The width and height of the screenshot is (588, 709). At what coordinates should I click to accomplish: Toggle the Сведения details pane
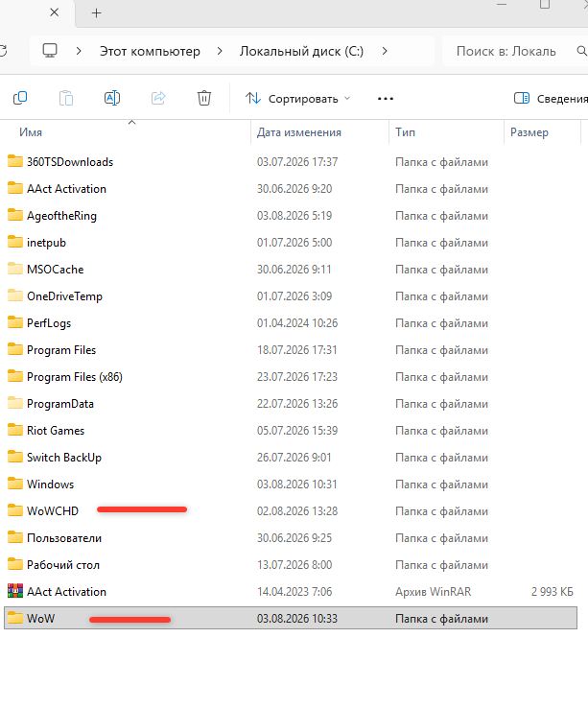tap(551, 98)
